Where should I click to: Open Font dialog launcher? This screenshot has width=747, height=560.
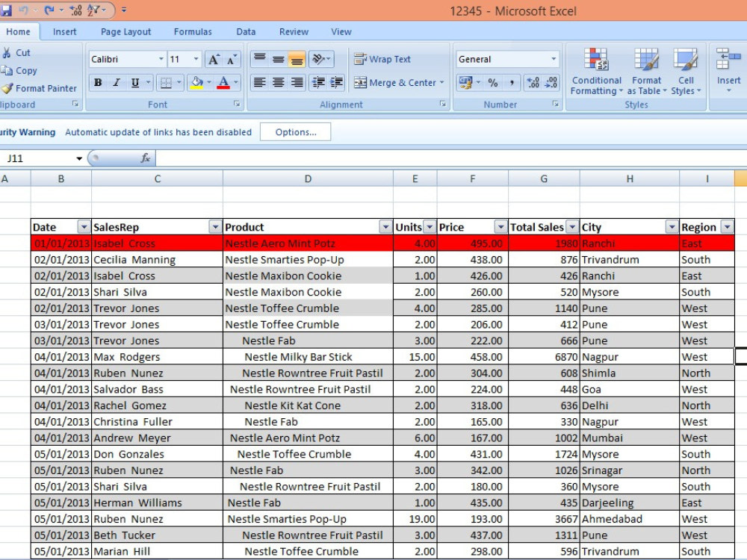[x=237, y=104]
